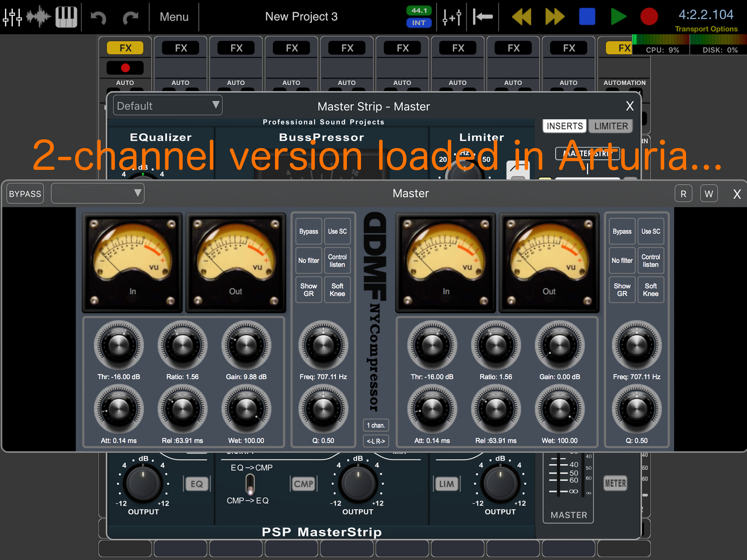Image resolution: width=747 pixels, height=560 pixels.
Task: Open the metronome and tempo settings icon
Action: tap(452, 17)
